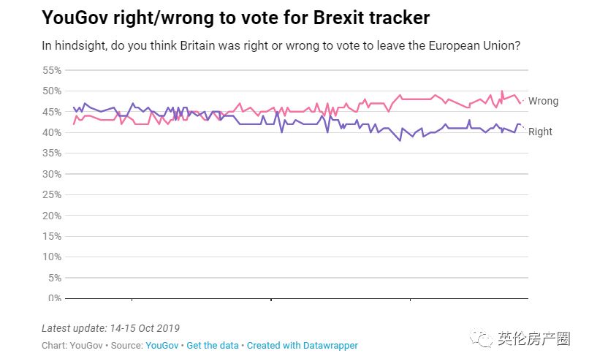Click the 50% y-axis label
Viewport: 589px width, 364px height.
[x=53, y=91]
